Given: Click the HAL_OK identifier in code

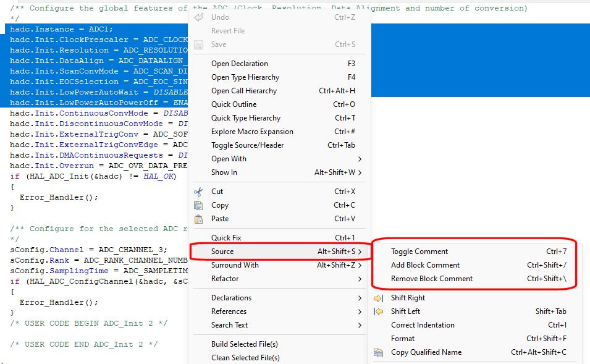Looking at the screenshot, I should (x=158, y=176).
